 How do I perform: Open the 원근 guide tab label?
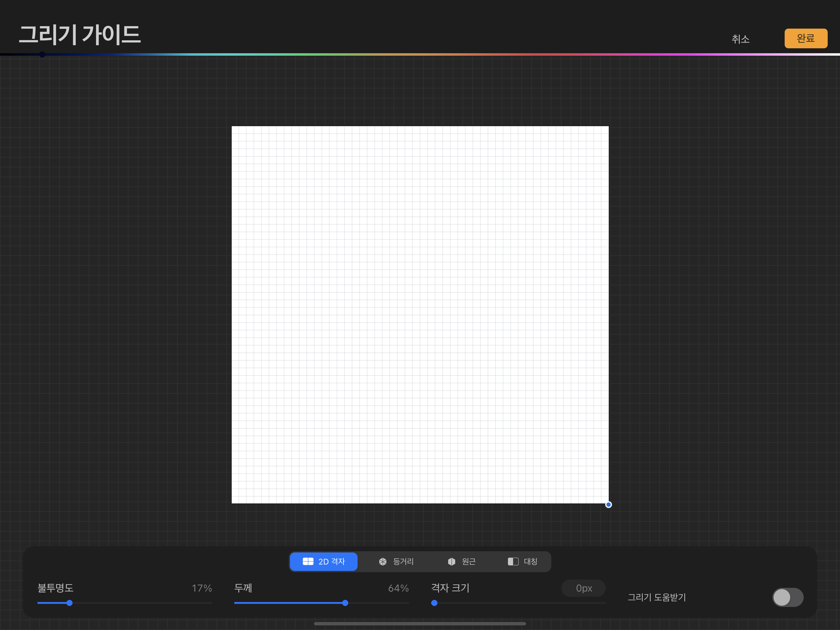point(468,561)
